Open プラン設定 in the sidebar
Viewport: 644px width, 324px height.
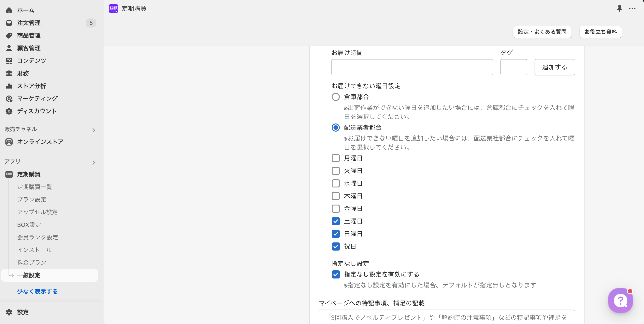coord(32,199)
